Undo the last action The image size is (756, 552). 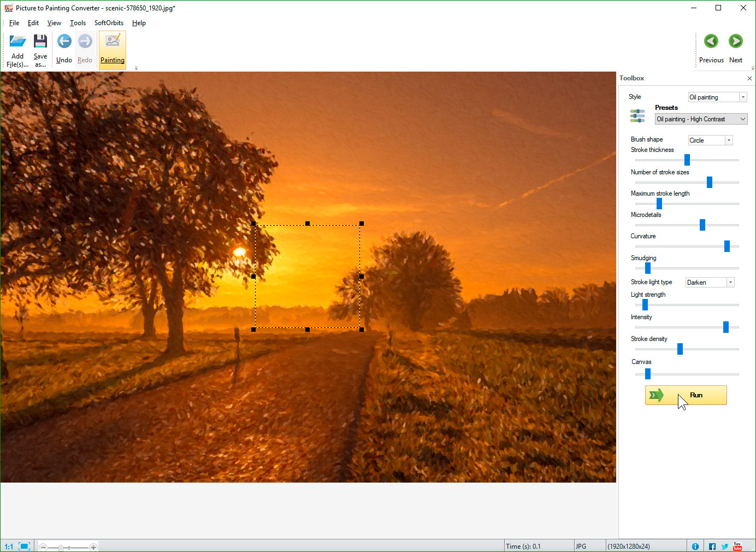point(64,49)
